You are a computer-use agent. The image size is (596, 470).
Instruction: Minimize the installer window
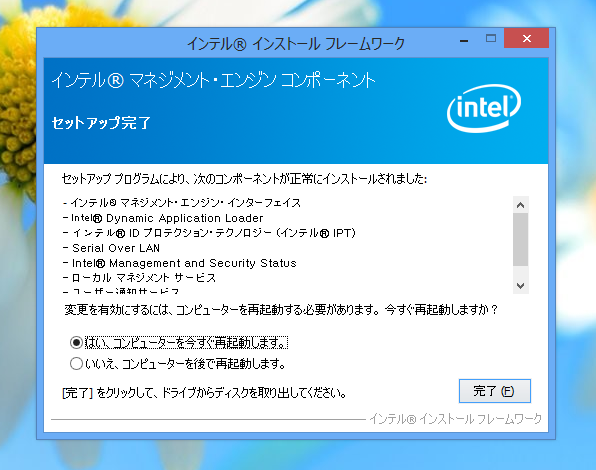click(464, 40)
